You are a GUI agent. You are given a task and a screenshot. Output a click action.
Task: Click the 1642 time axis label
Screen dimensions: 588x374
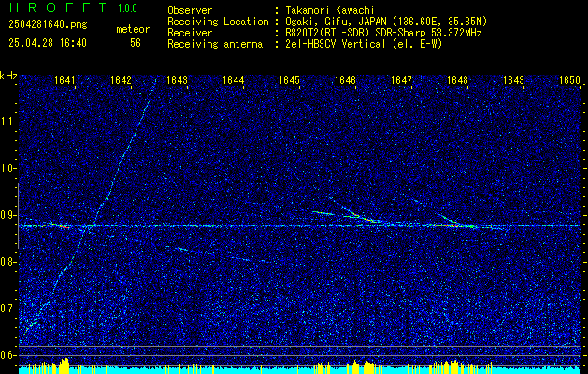[121, 80]
